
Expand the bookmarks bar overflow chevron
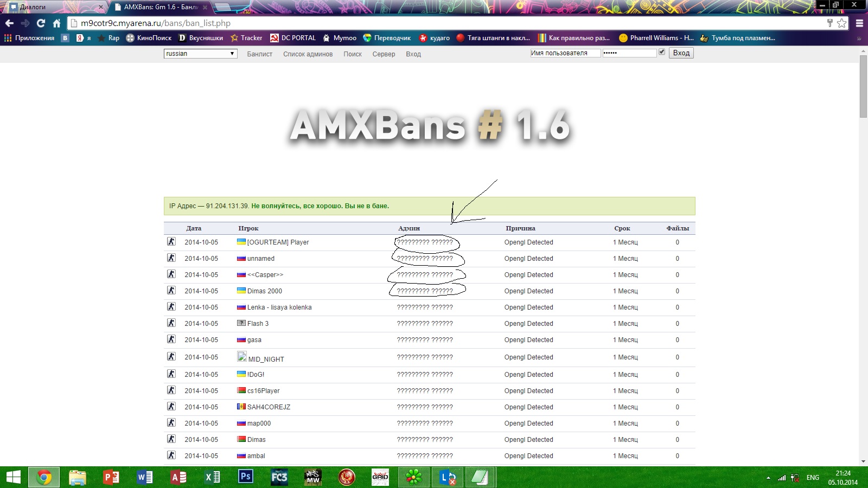point(859,38)
